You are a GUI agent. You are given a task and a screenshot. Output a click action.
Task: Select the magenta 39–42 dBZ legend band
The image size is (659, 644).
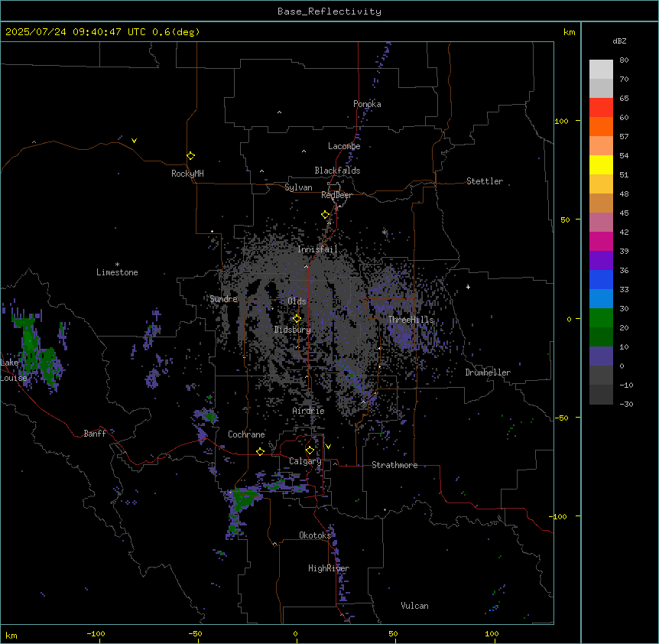601,241
